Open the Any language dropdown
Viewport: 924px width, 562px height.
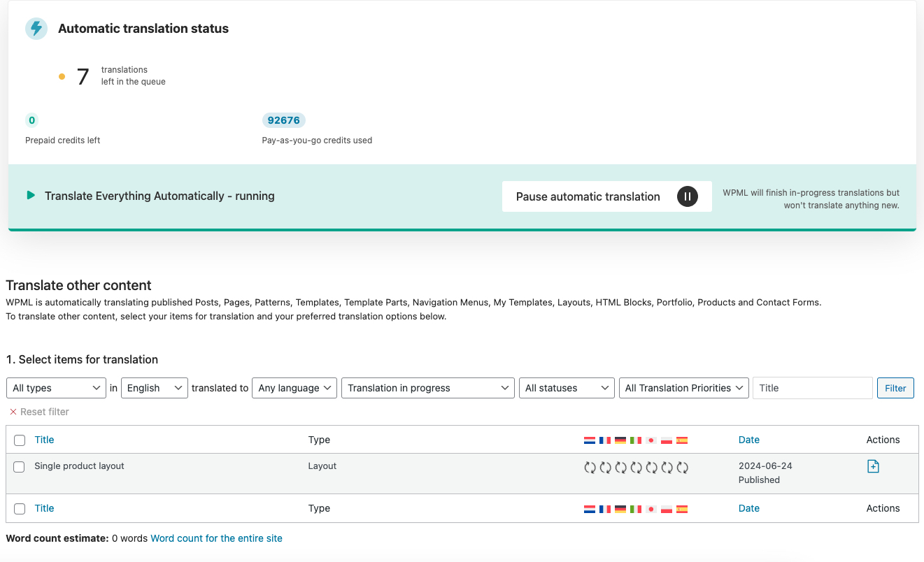294,388
